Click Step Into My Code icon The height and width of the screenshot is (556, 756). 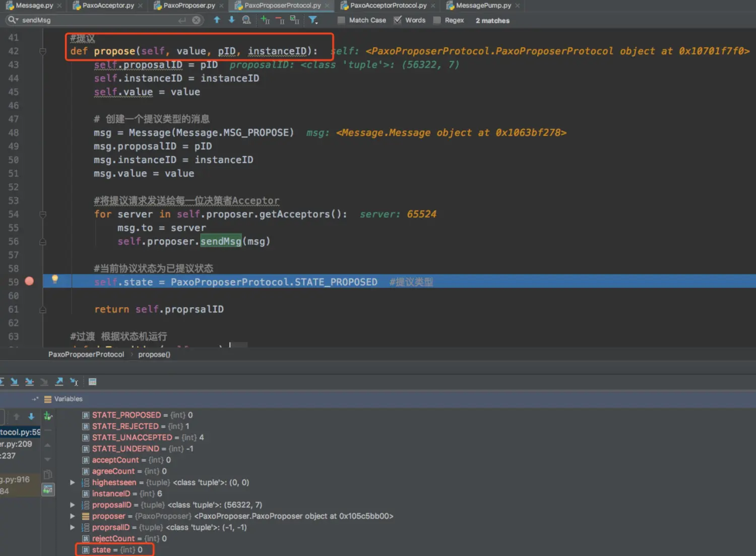point(30,382)
